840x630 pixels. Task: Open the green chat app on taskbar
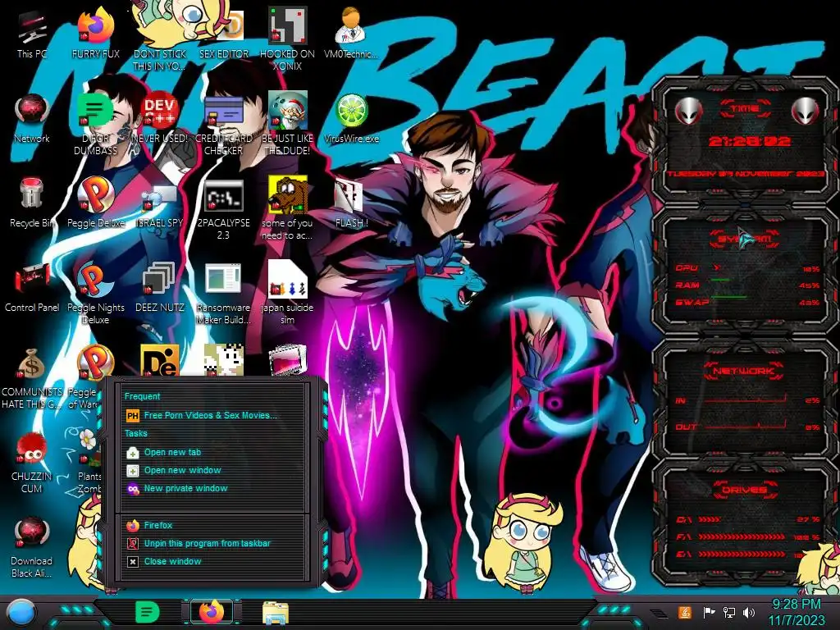click(x=148, y=612)
